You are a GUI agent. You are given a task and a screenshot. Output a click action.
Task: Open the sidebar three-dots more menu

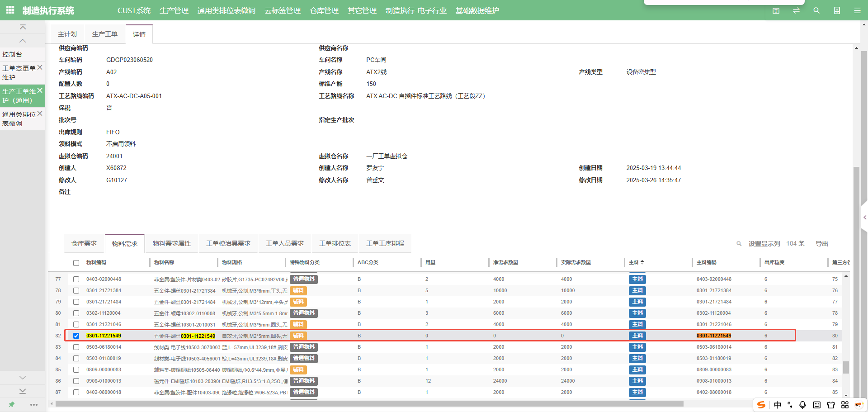click(x=34, y=405)
